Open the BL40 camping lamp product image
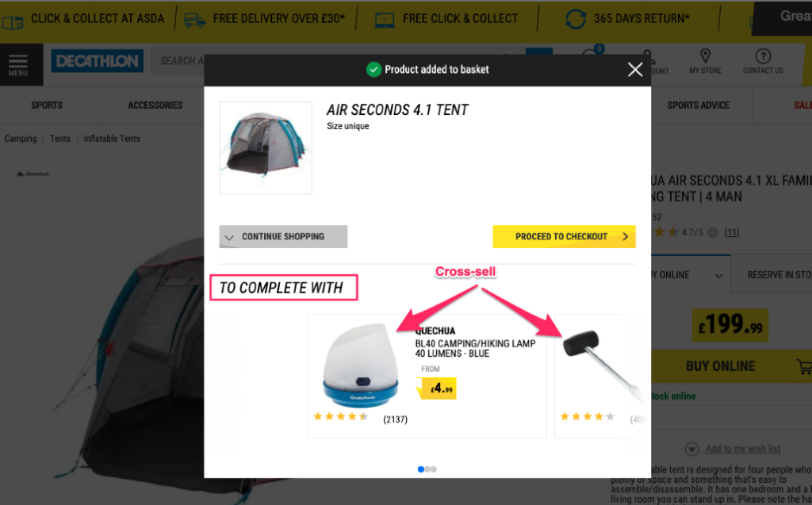The image size is (812, 505). pyautogui.click(x=361, y=365)
